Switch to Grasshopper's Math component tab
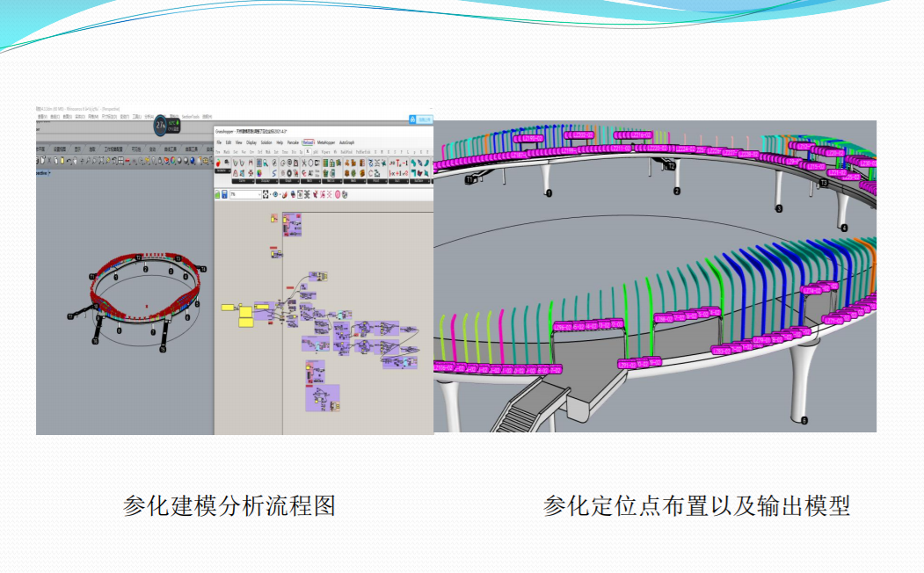The width and height of the screenshot is (924, 573). point(226,152)
